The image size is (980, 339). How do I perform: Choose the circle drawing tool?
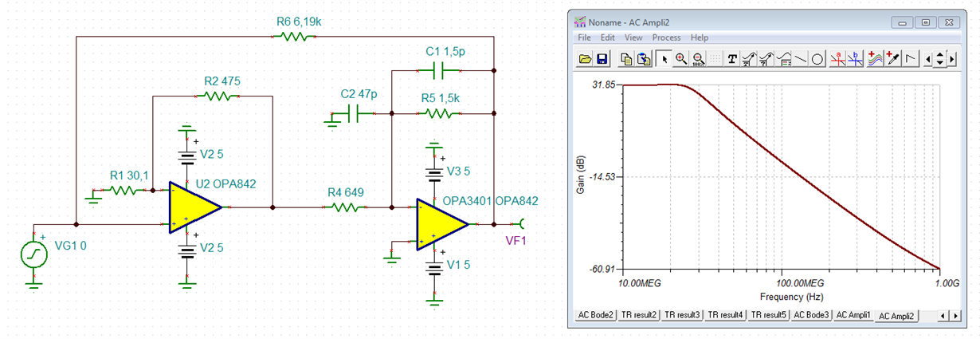pos(817,58)
